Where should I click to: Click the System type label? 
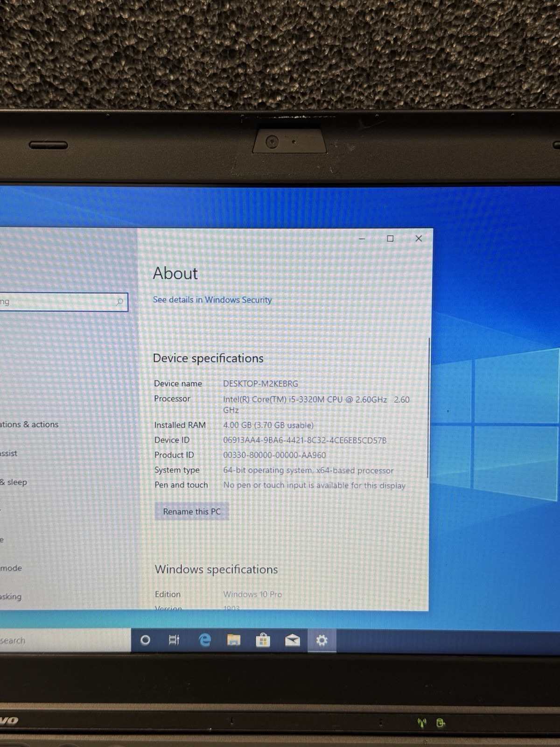[x=177, y=470]
